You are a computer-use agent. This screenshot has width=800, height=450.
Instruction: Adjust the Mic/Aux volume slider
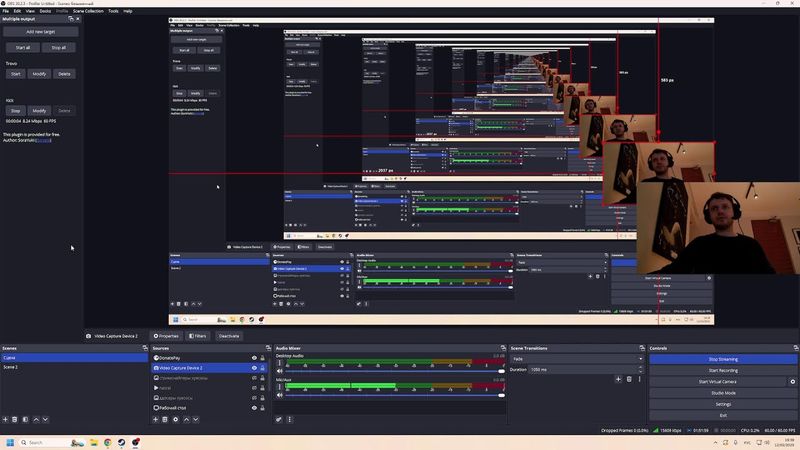(390, 397)
